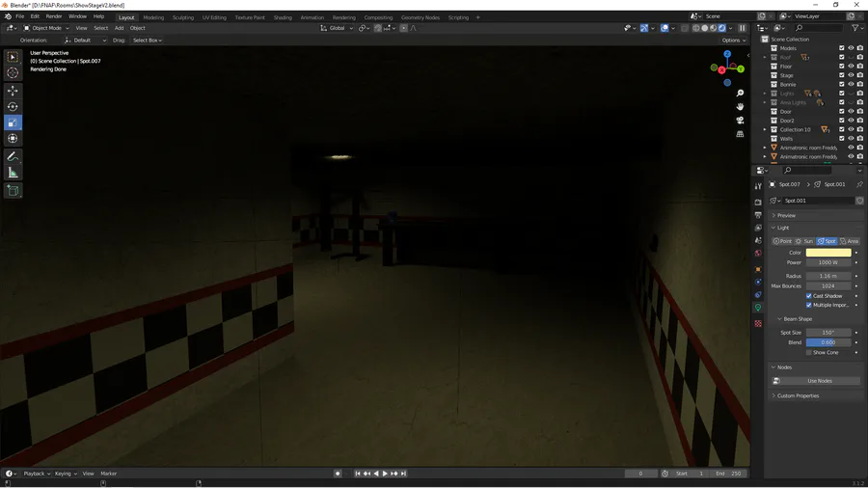Hide the Floor collection in viewport
Screen dimensions: 868x488
coord(851,67)
